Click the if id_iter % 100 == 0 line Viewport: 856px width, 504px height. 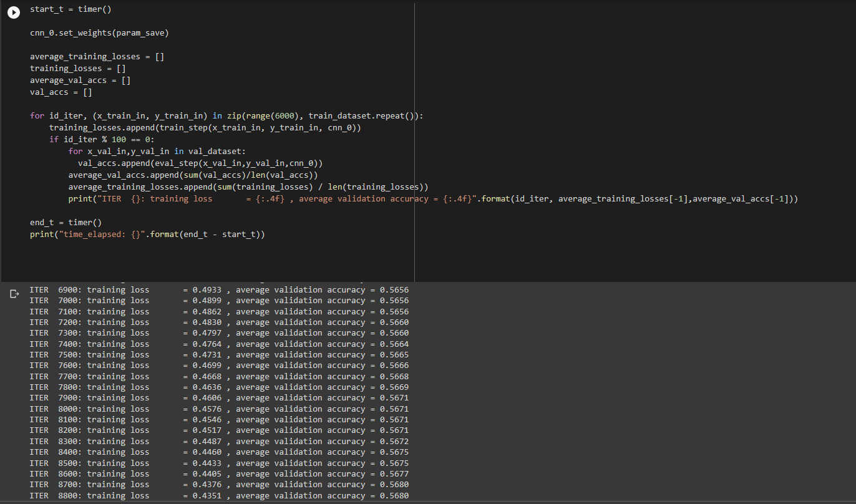pos(102,139)
